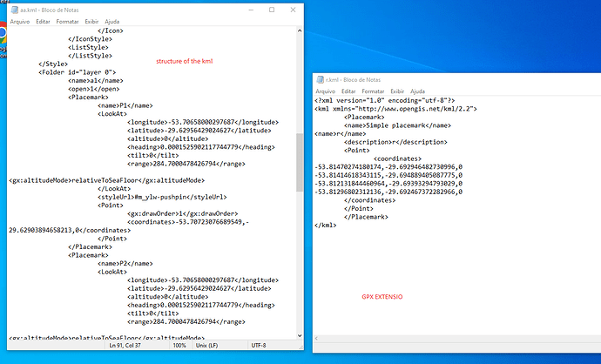The width and height of the screenshot is (601, 364).
Task: Open Ajuda menu in aa.kml window
Action: click(112, 22)
